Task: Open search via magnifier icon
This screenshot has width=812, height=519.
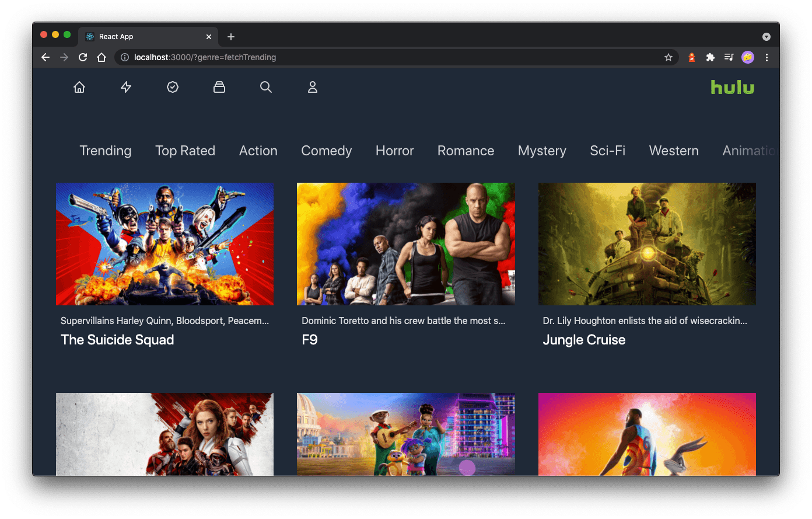Action: coord(266,87)
